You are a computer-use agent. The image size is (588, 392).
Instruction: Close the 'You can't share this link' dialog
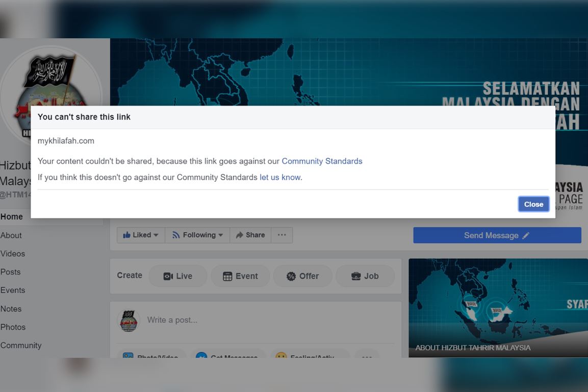coord(533,204)
